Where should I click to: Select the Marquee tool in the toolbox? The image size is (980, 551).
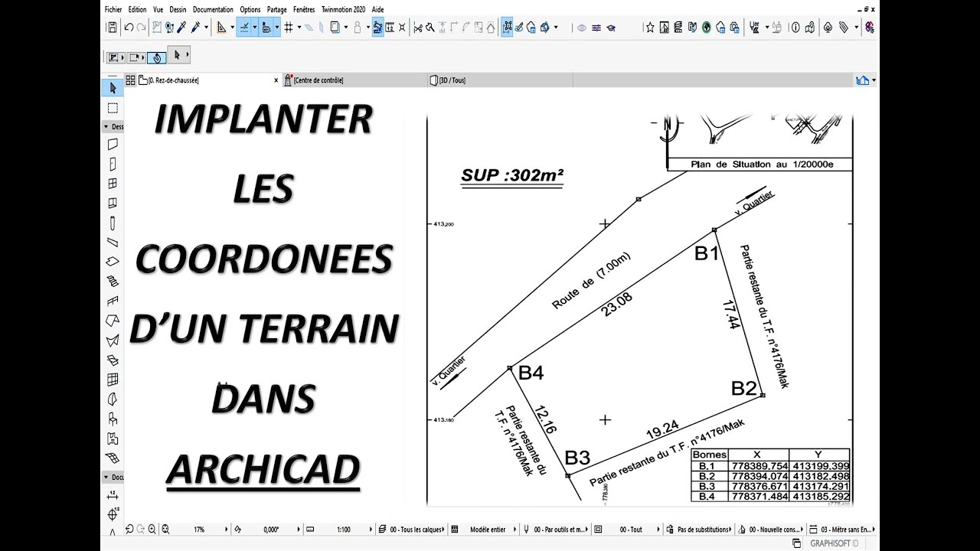click(113, 108)
